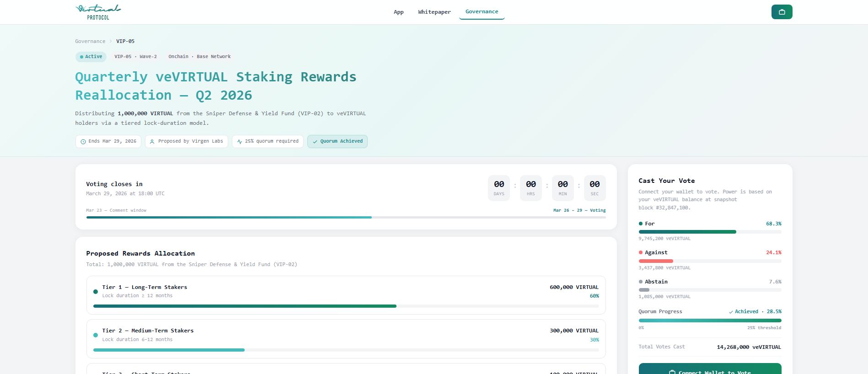868x374 pixels.
Task: Click the red dot beside Against
Action: pos(641,252)
